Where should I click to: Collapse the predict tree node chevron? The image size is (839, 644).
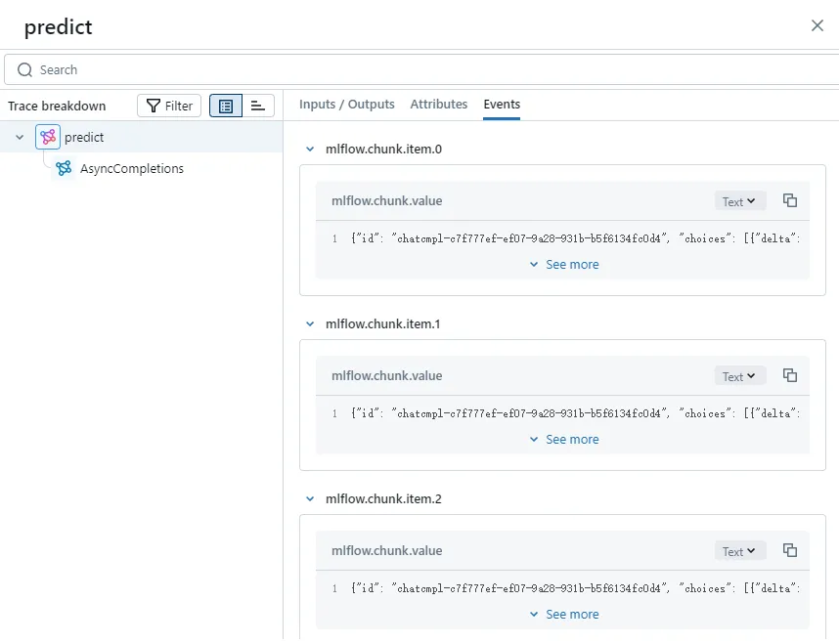[20, 138]
